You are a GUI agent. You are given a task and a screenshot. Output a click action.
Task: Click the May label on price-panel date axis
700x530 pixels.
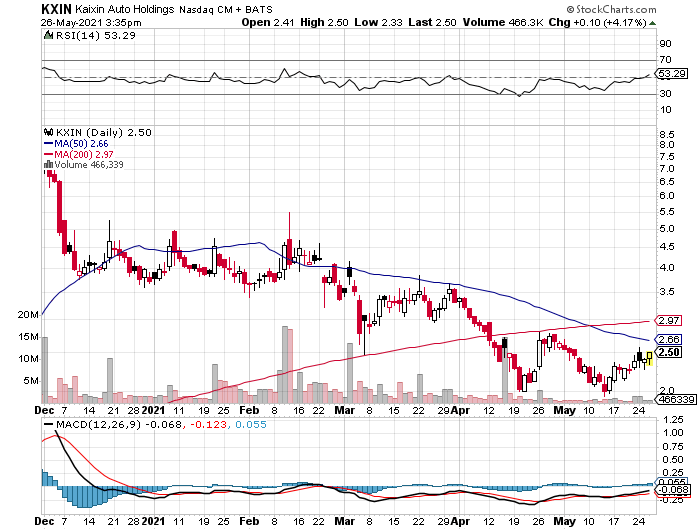(x=564, y=410)
